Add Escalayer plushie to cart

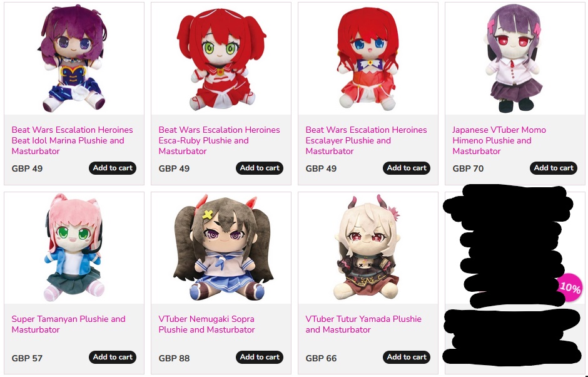tap(407, 168)
